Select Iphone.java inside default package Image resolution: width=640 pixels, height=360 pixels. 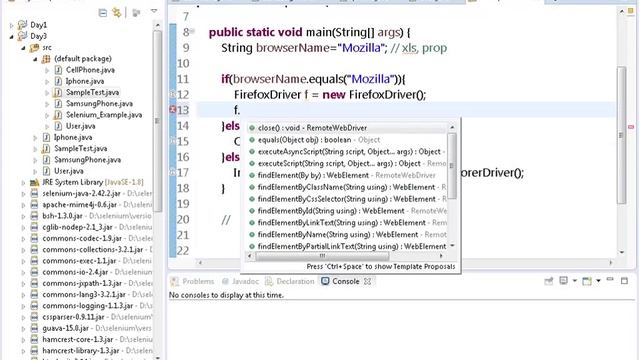coord(84,81)
